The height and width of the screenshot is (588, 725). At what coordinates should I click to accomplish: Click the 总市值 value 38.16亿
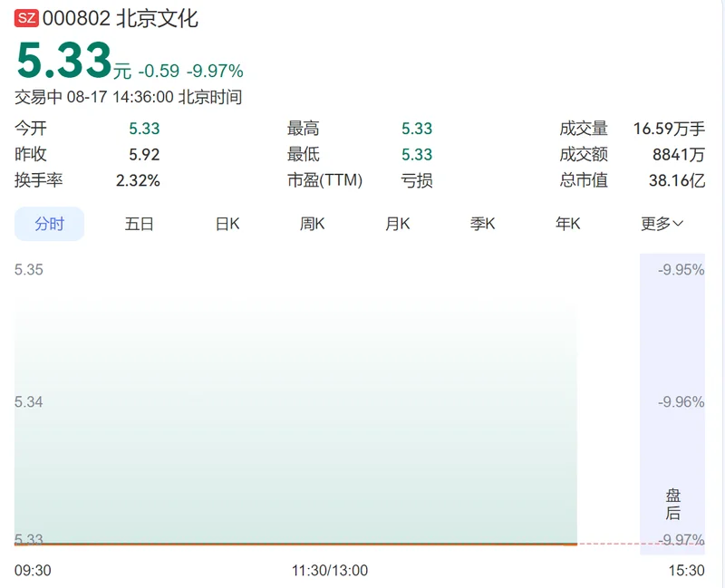[x=677, y=180]
